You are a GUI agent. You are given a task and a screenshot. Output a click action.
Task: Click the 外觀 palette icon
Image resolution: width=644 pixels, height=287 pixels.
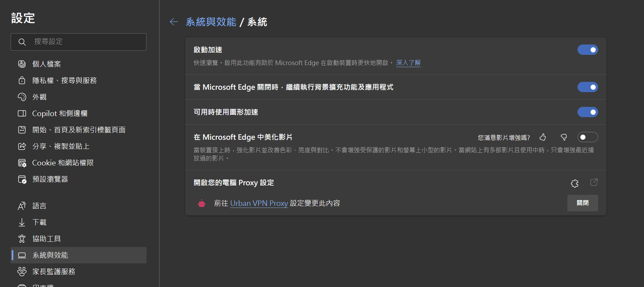click(22, 97)
